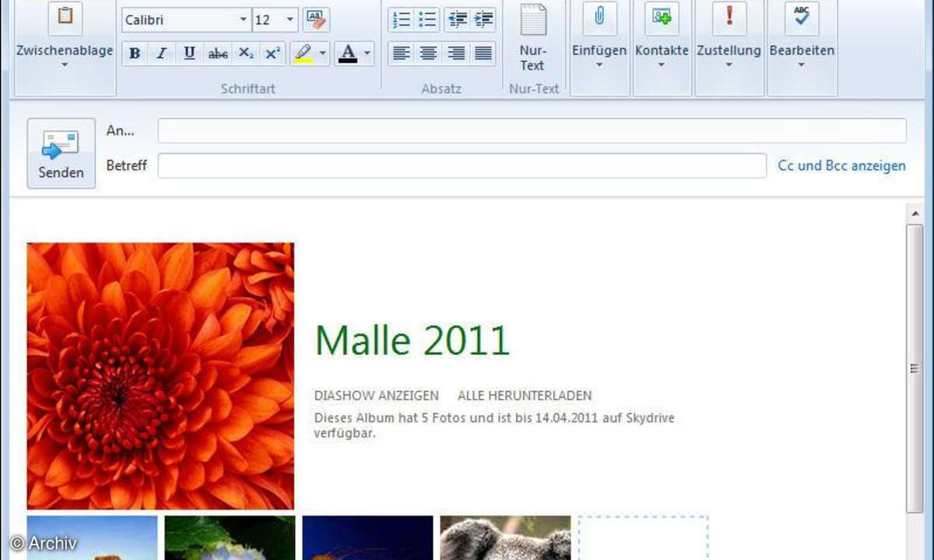Click ALLE HERUNTERLADEN link
934x560 pixels.
(525, 396)
